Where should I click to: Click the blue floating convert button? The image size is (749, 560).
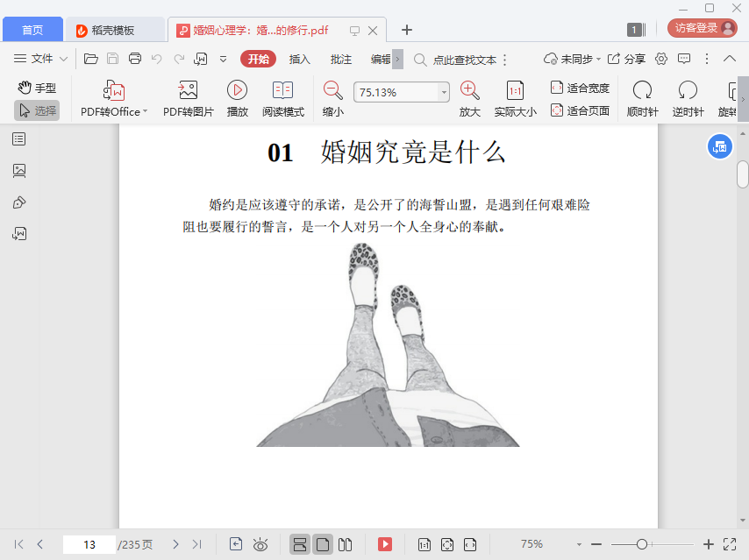point(719,147)
